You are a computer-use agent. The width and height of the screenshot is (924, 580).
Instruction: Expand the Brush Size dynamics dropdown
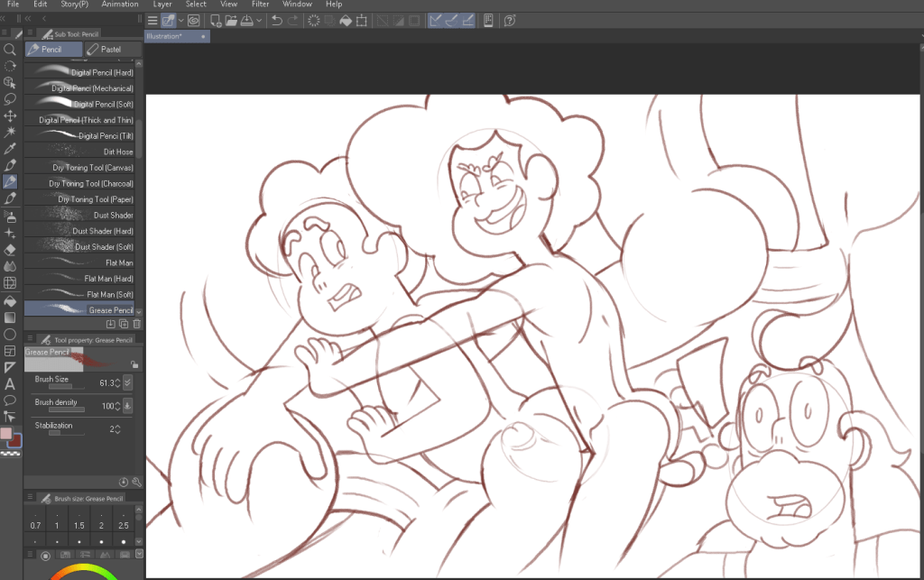tap(127, 382)
